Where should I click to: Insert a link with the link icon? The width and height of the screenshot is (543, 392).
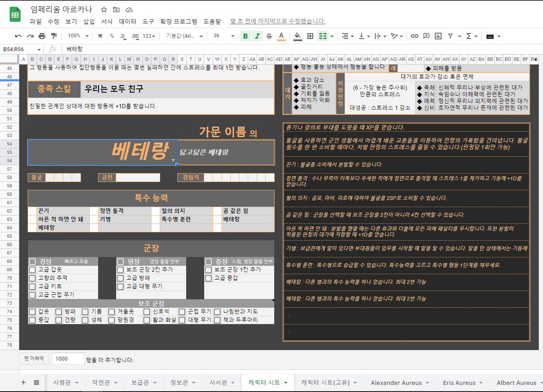pos(414,36)
